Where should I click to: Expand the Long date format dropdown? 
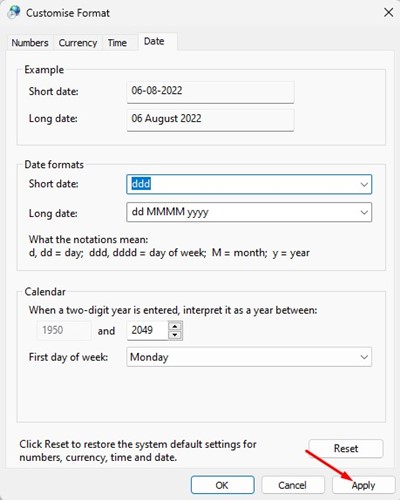tap(364, 212)
